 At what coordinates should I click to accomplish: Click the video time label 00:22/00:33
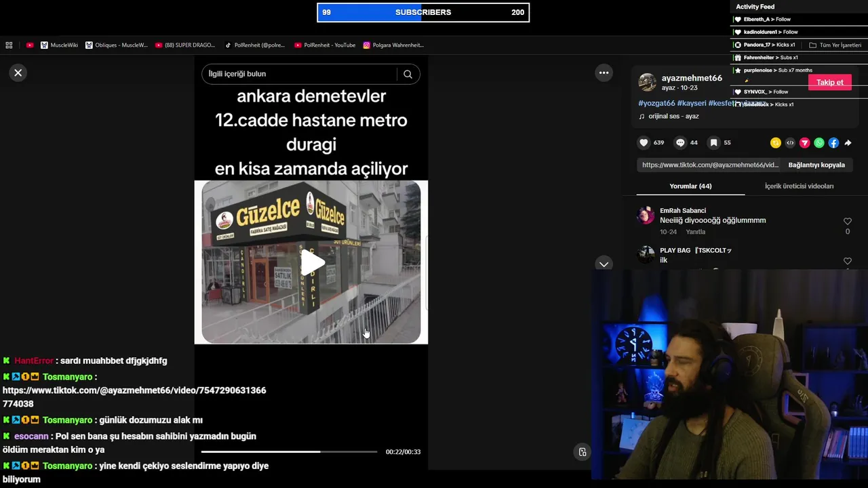[x=403, y=452]
